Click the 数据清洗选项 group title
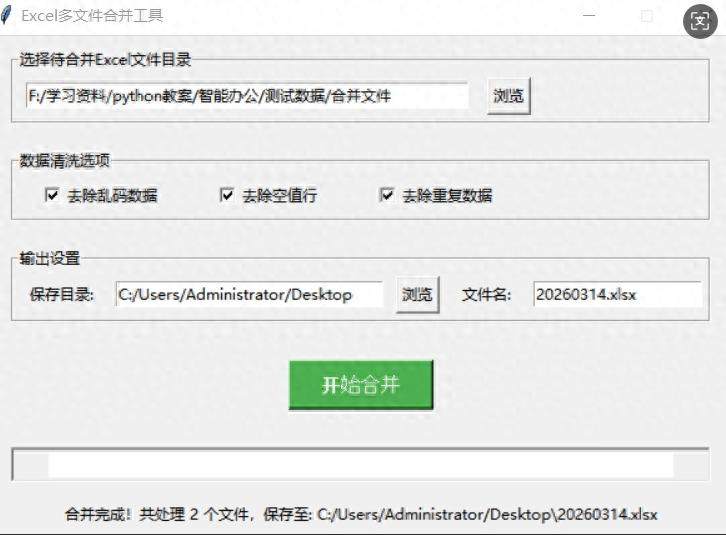726x535 pixels. (65, 160)
